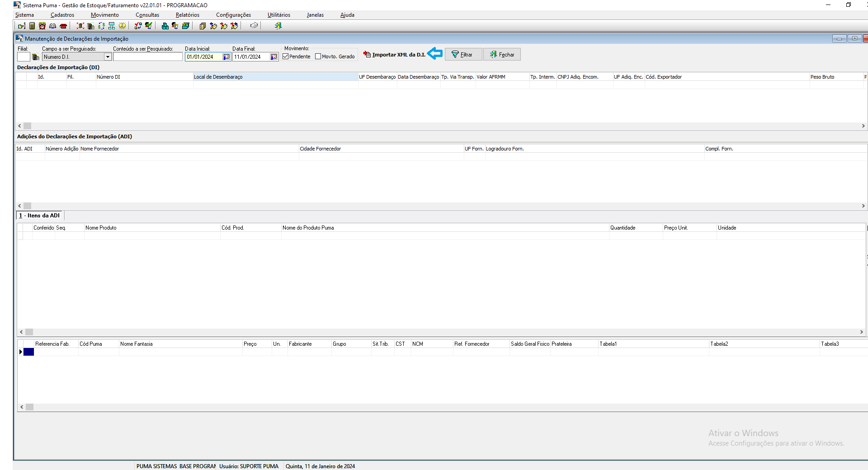Click Importar XML da D.I. button

(x=394, y=55)
